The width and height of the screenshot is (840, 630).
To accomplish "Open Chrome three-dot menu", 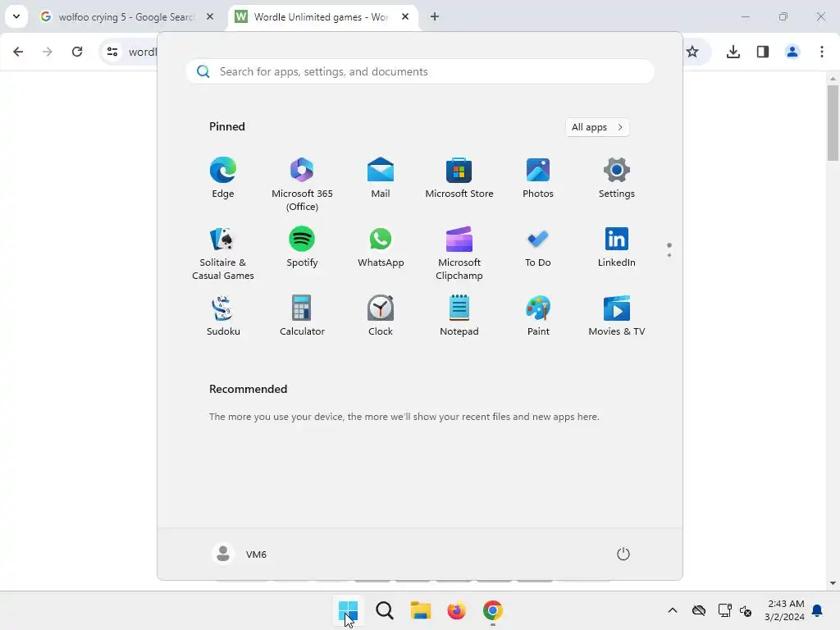I will 822,52.
